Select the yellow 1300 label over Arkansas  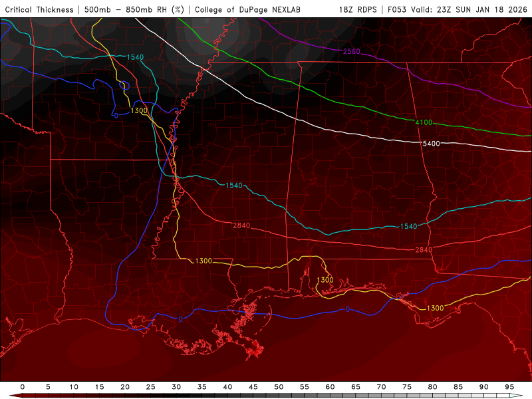point(139,110)
